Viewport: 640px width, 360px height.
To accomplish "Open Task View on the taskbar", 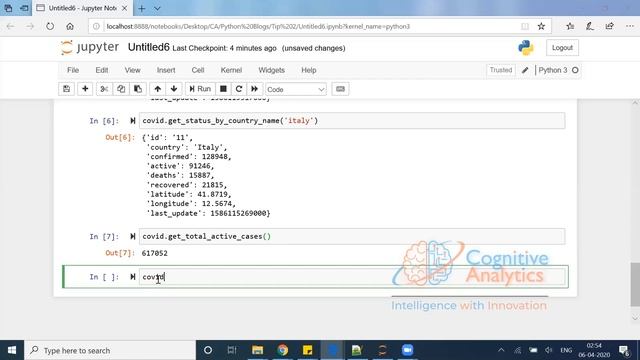I will (x=232, y=350).
